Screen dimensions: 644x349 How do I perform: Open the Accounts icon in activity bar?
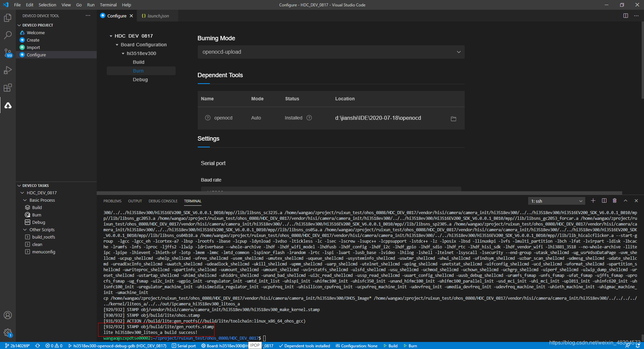pyautogui.click(x=8, y=315)
